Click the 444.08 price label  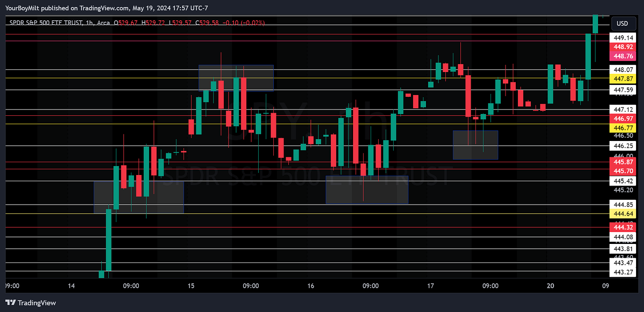point(622,237)
